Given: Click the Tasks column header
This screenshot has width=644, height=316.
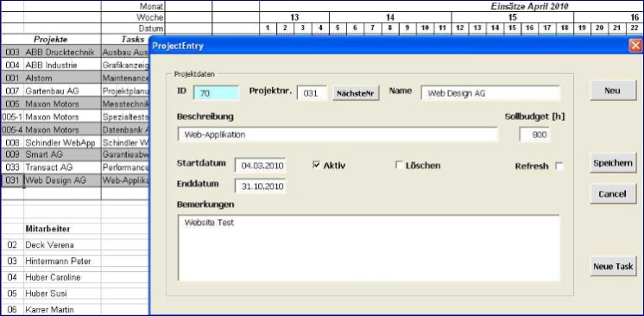Looking at the screenshot, I should point(125,40).
